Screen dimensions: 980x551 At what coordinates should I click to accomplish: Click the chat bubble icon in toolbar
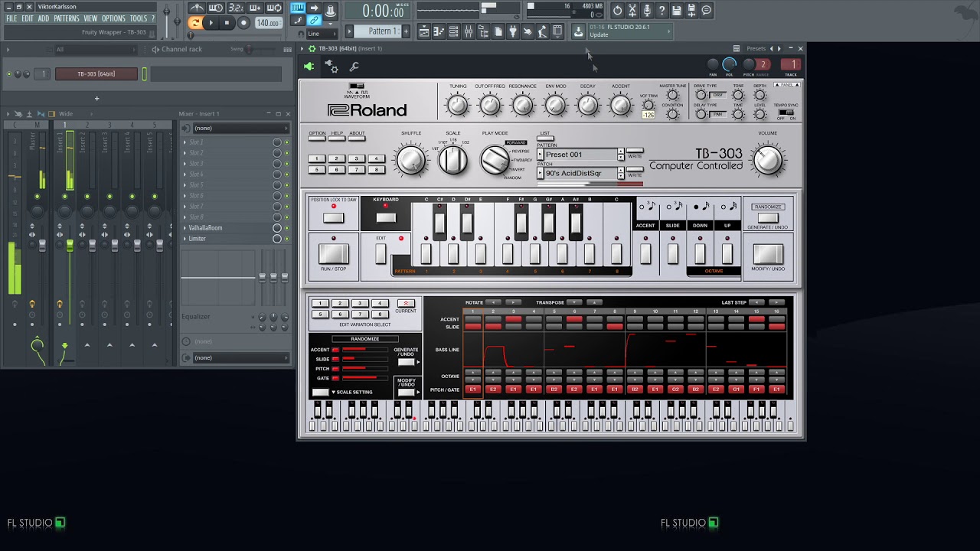coord(706,11)
